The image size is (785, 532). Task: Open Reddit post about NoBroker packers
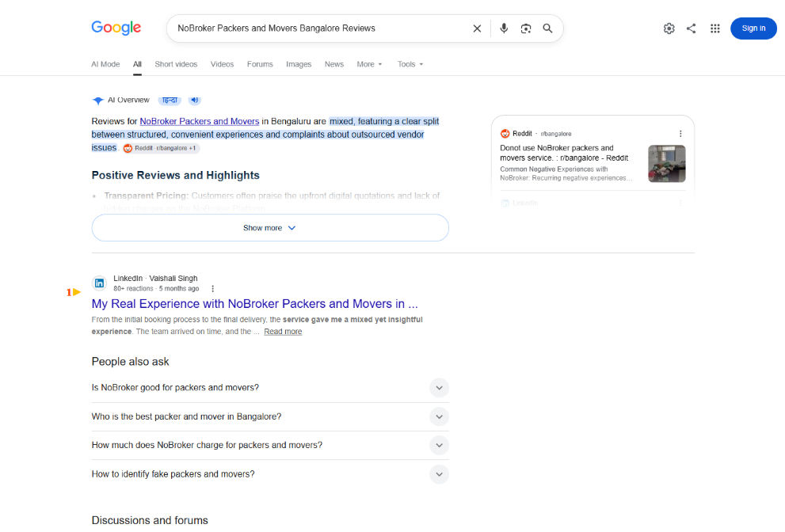[x=564, y=153]
